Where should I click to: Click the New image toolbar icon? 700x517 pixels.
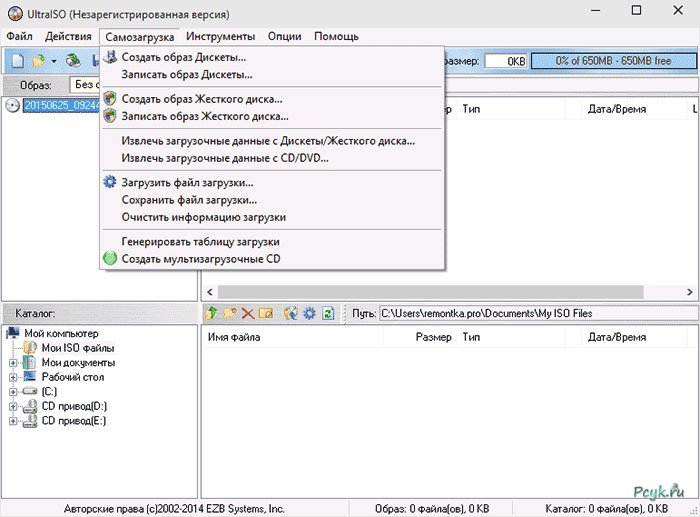coord(17,61)
